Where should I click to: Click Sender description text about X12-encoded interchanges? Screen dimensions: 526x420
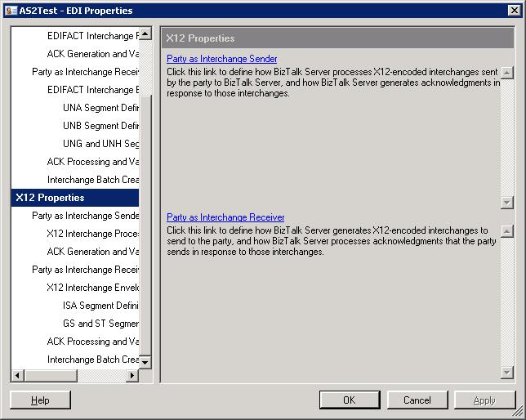[333, 83]
